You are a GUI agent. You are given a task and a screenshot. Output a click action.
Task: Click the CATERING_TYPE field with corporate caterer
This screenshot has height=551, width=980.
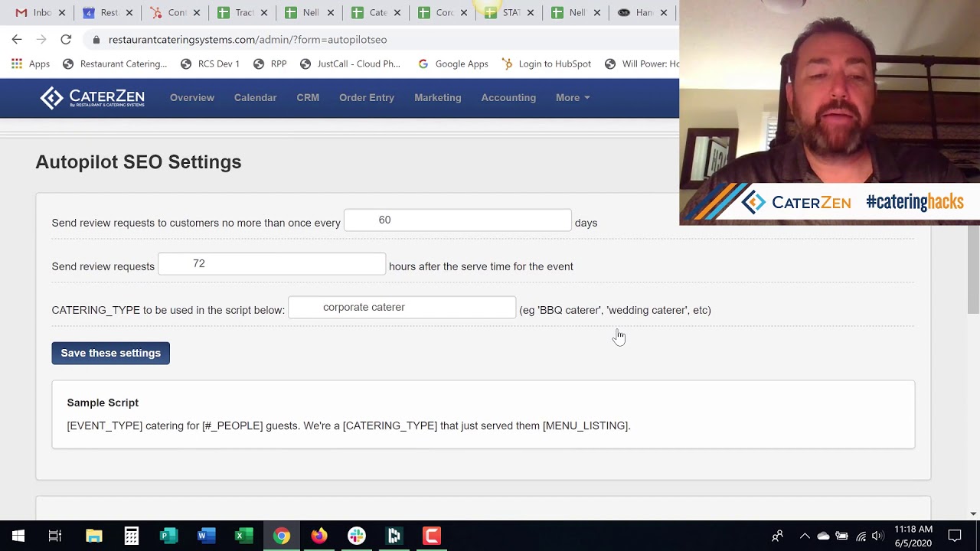[x=402, y=307]
